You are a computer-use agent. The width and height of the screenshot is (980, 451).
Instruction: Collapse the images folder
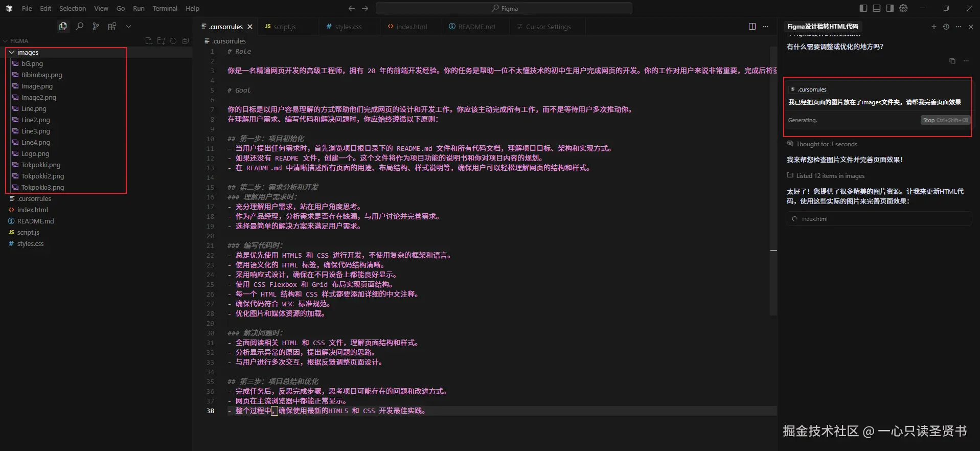(x=28, y=52)
